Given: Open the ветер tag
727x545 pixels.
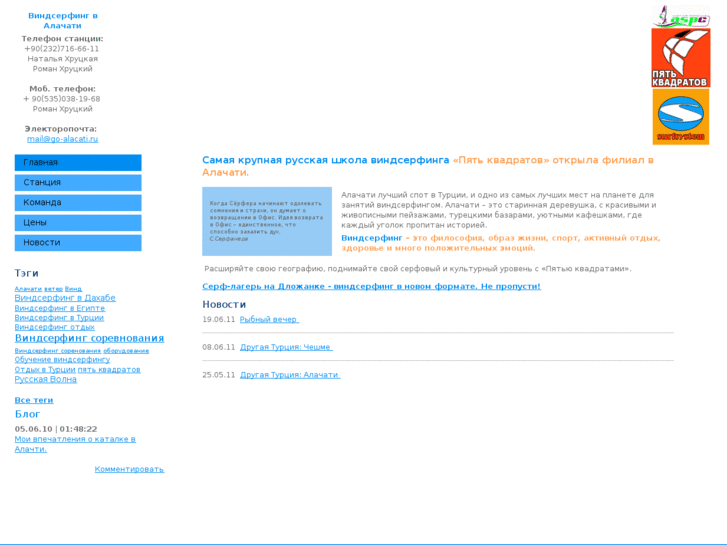Looking at the screenshot, I should click(53, 289).
